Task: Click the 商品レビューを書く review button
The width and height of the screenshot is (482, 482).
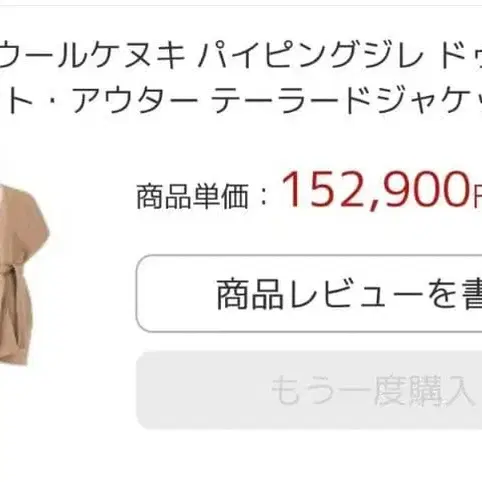Action: click(x=309, y=294)
